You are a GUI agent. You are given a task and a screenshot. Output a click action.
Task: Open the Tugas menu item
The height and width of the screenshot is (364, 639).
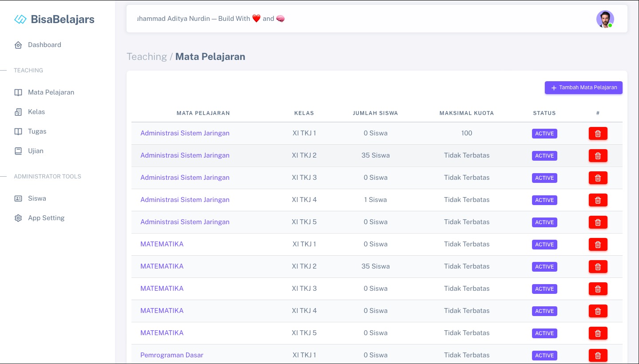pyautogui.click(x=37, y=131)
